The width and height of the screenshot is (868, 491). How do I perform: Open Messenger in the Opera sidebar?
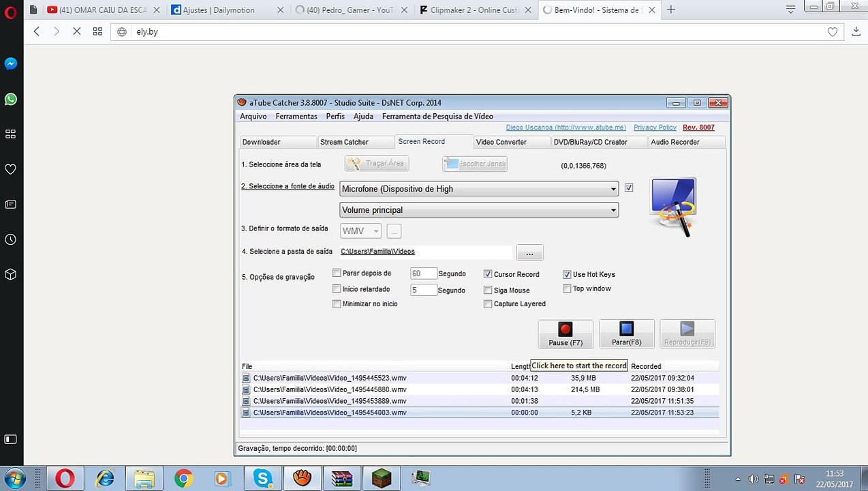pyautogui.click(x=11, y=63)
